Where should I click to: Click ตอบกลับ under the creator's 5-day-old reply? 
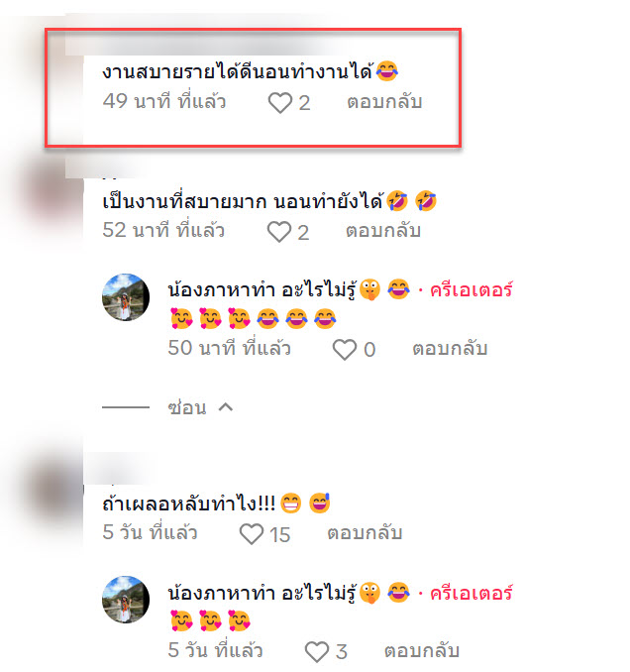pos(422,650)
